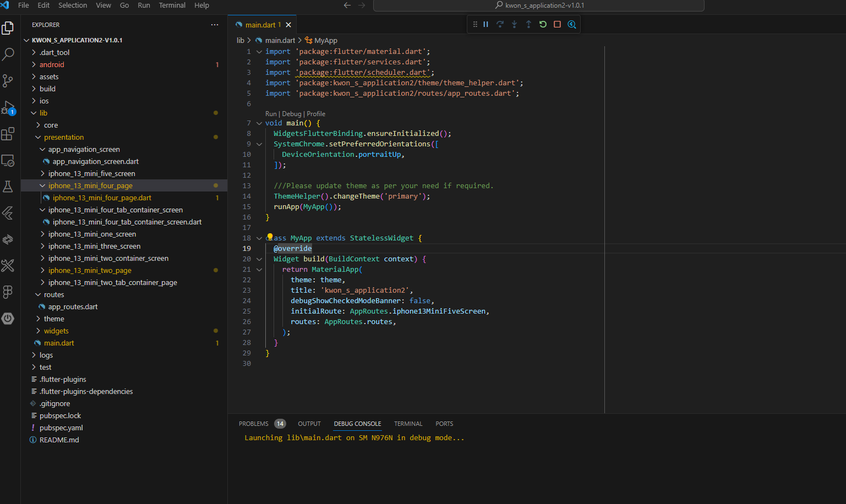
Task: Collapse the KWON_S_APPLICATION2-V1.0.1 root folder
Action: [x=27, y=40]
